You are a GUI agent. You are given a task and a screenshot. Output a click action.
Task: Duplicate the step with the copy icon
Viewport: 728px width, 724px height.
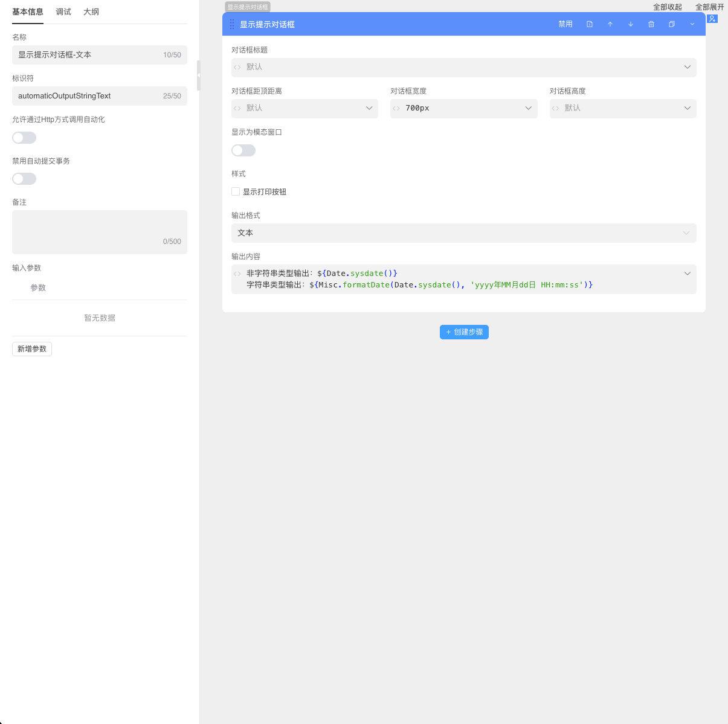672,24
